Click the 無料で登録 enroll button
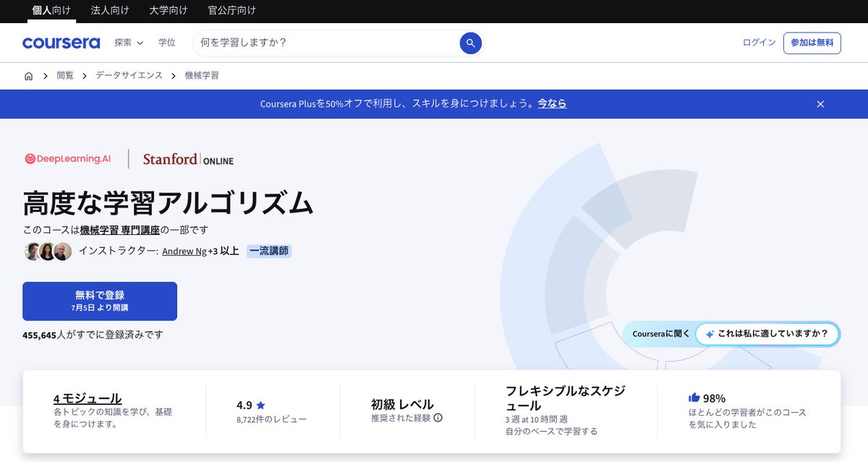The image size is (868, 462). 100,301
